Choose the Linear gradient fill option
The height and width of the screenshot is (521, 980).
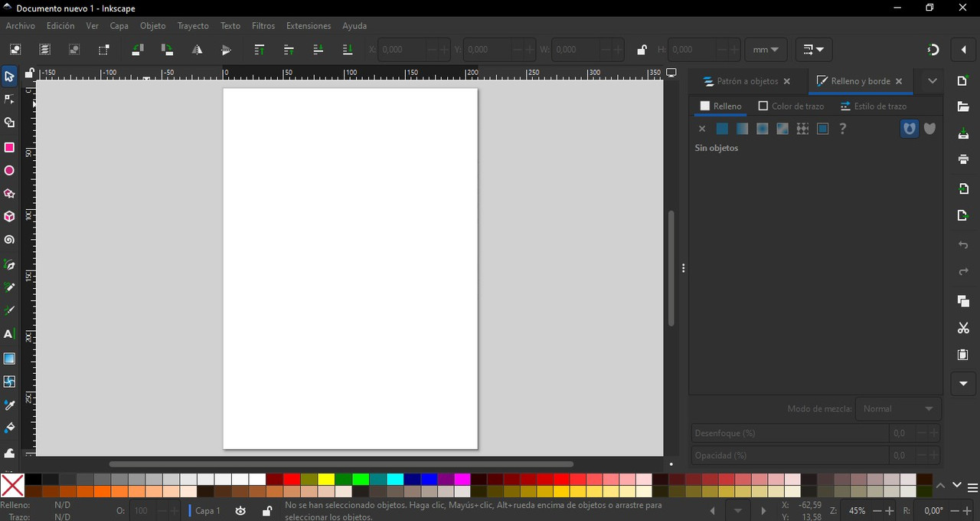742,129
